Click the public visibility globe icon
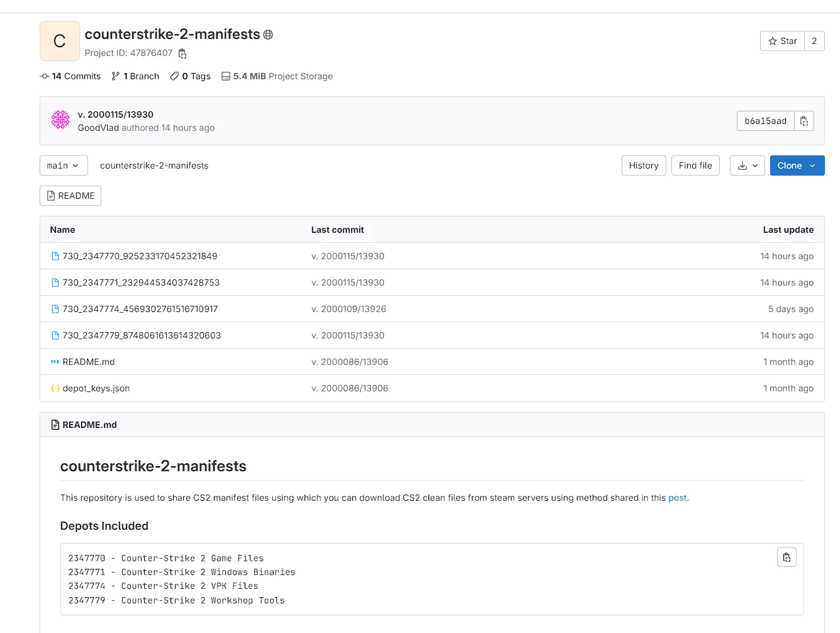This screenshot has width=840, height=633. point(268,35)
